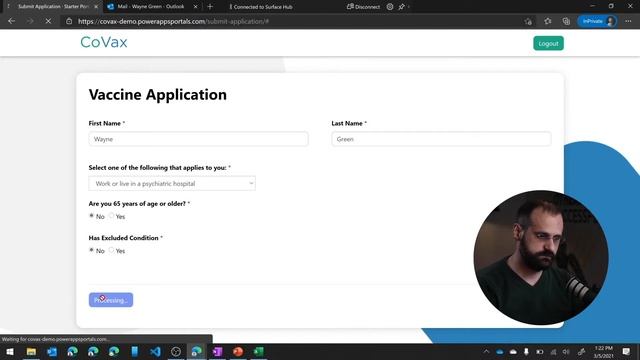This screenshot has height=360, width=640.
Task: Close the Mail - Wayne Green Outlook tab
Action: (x=196, y=7)
